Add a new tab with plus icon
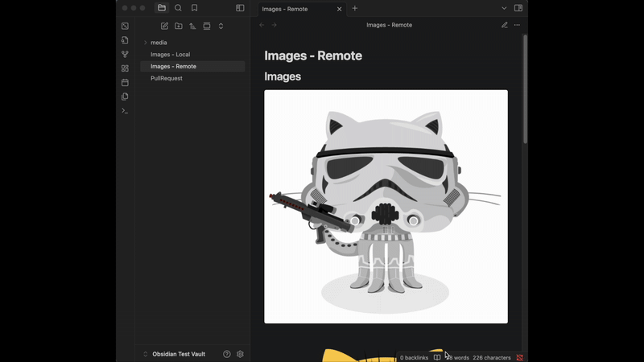This screenshot has height=362, width=644. pyautogui.click(x=355, y=8)
